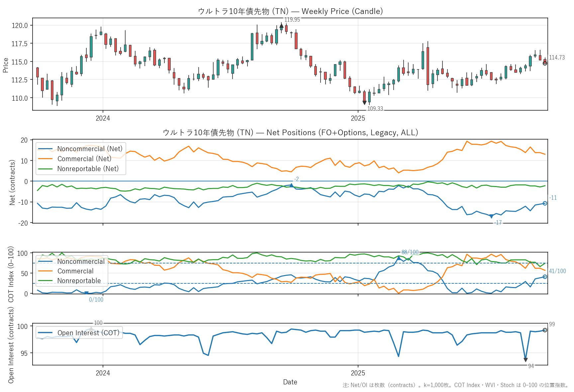Image resolution: width=574 pixels, height=392 pixels.
Task: Select the COT Index low marker 0/100
Action: pos(86,293)
